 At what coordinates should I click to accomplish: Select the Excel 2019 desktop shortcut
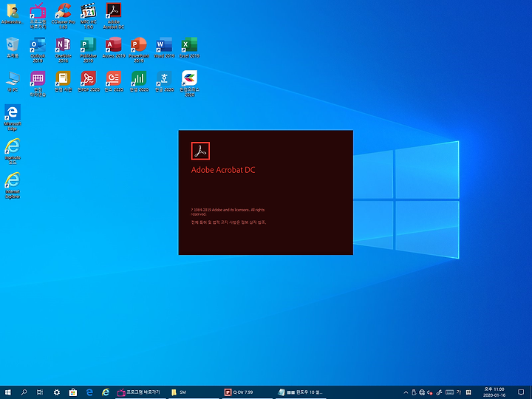click(x=189, y=47)
